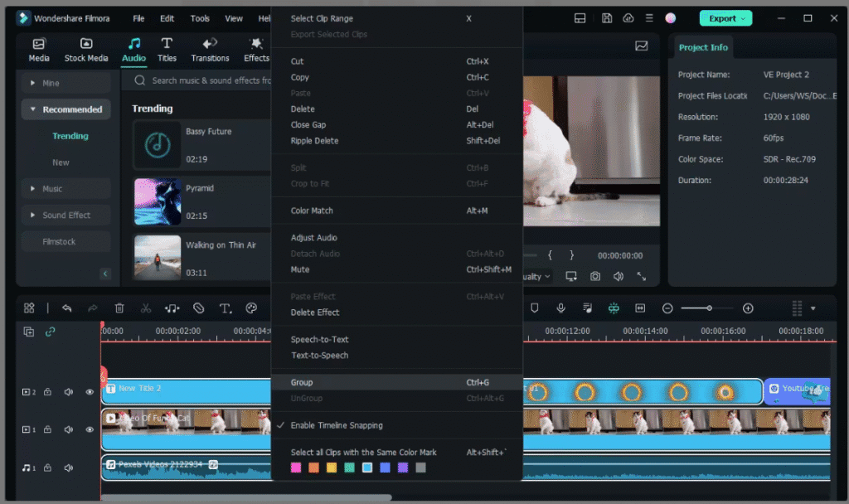This screenshot has height=504, width=849.
Task: Click the zoom in plus icon
Action: click(748, 308)
